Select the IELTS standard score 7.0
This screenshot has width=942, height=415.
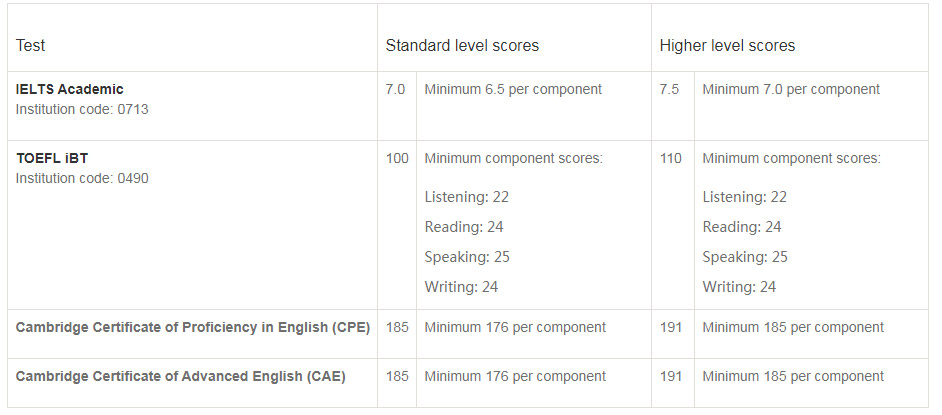(x=396, y=90)
